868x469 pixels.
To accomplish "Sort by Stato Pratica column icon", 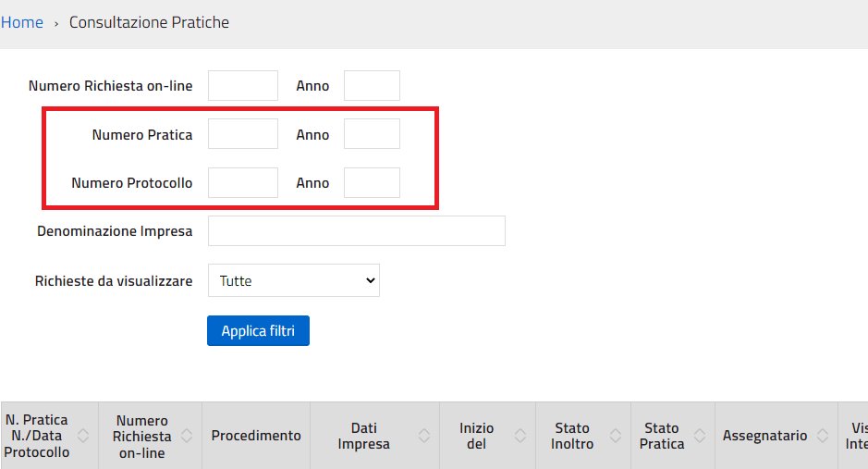I will (x=700, y=436).
